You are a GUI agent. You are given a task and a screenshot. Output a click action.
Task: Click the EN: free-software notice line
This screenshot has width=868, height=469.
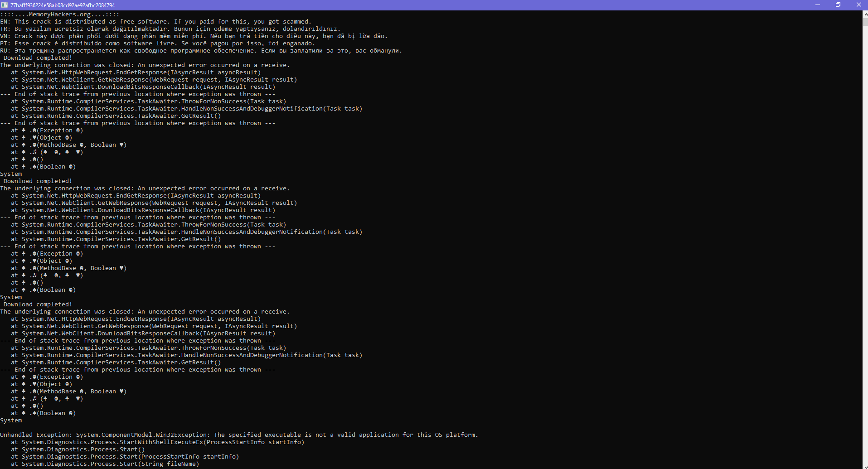click(x=156, y=22)
